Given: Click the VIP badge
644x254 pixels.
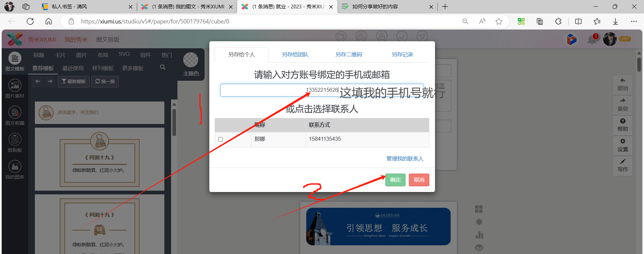Looking at the screenshot, I should (625, 39).
